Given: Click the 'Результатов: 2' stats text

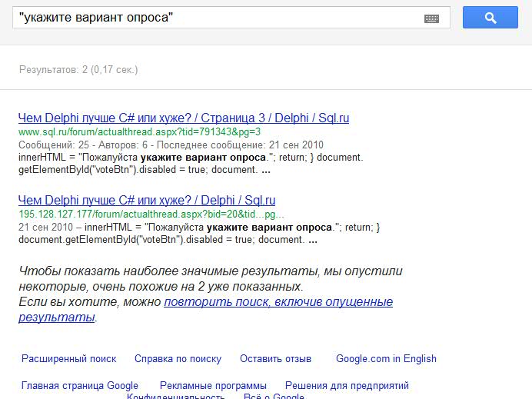Looking at the screenshot, I should (x=78, y=70).
